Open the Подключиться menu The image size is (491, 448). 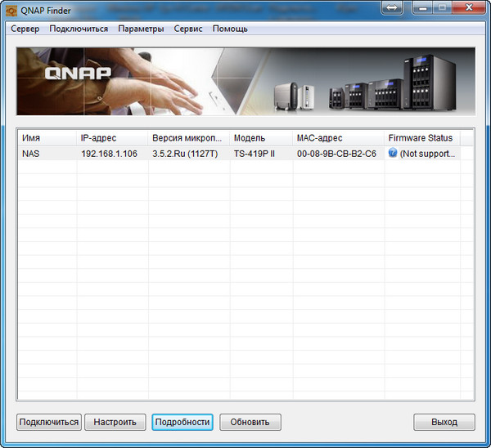(x=79, y=29)
